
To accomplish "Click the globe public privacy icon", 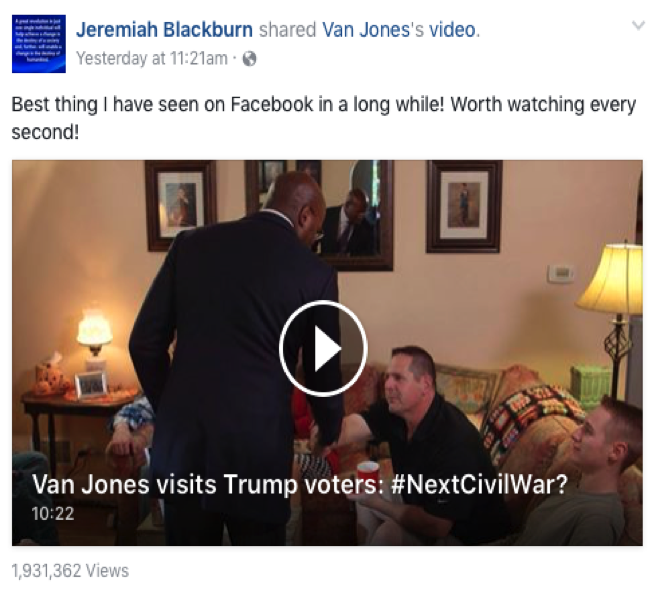I will tap(249, 59).
